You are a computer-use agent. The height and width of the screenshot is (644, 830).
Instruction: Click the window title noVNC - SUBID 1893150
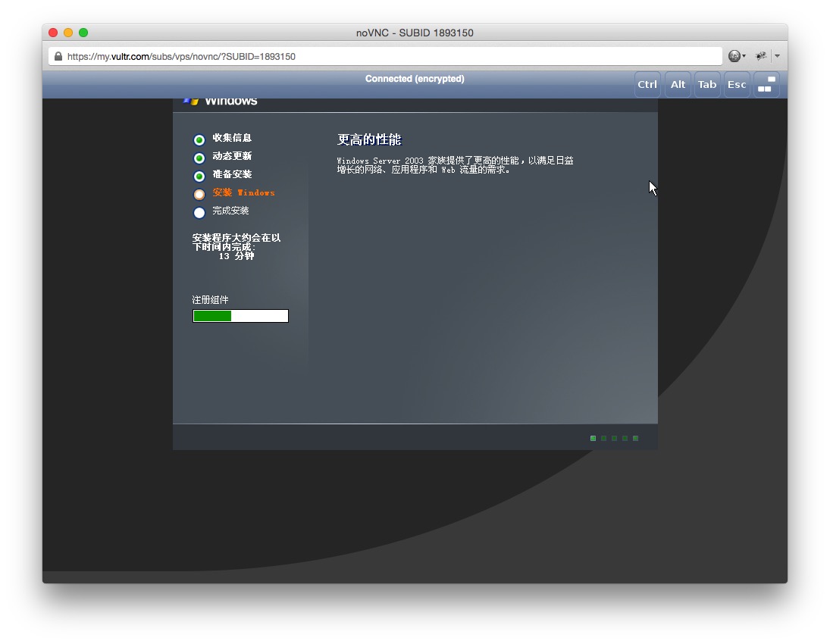[415, 33]
